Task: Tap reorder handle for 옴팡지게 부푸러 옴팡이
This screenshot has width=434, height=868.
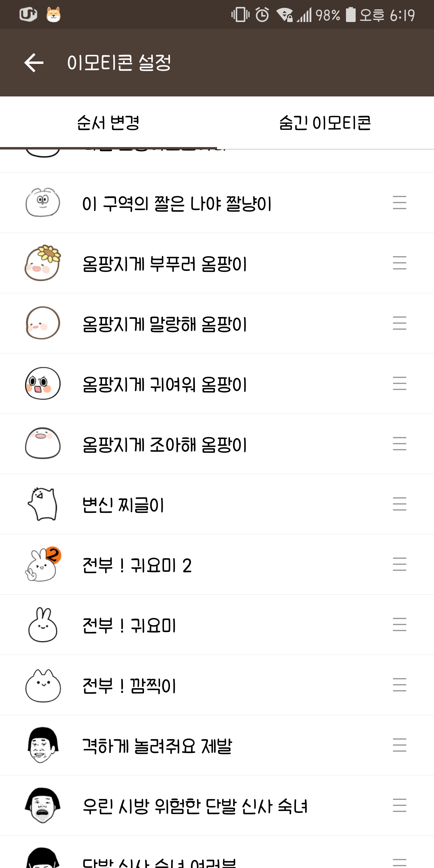Action: click(399, 263)
